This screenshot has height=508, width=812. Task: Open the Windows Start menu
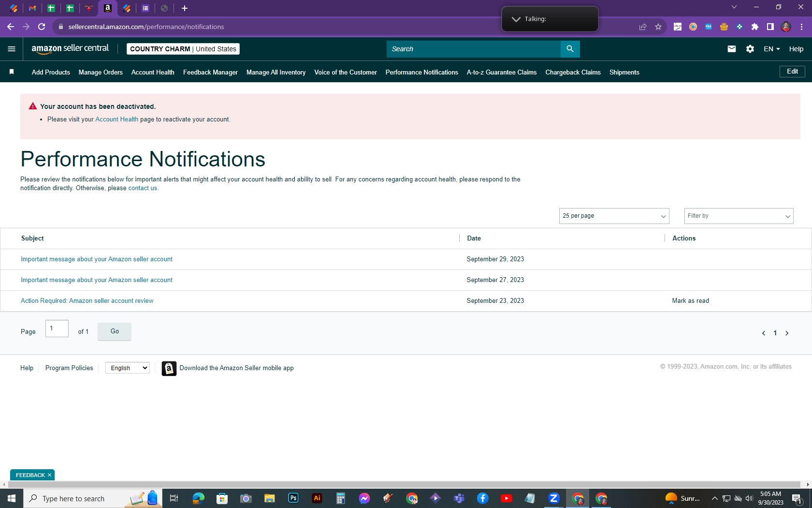tap(12, 498)
